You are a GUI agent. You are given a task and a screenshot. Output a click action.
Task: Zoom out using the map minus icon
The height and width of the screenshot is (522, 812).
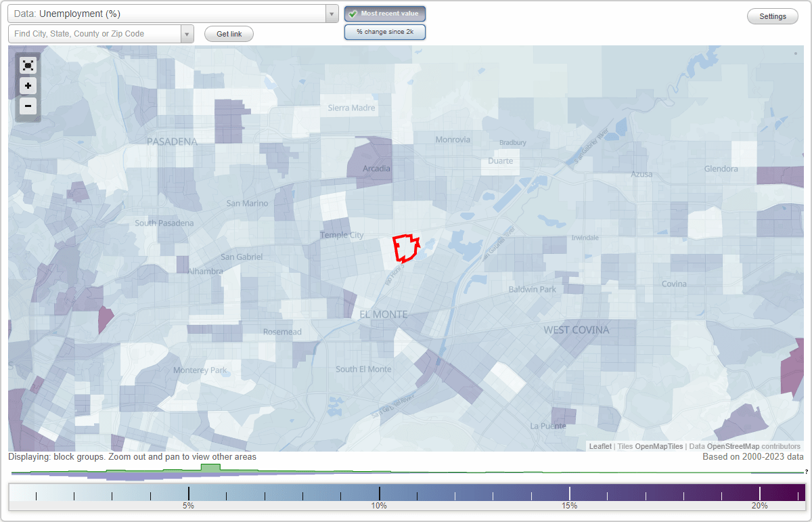tap(28, 106)
